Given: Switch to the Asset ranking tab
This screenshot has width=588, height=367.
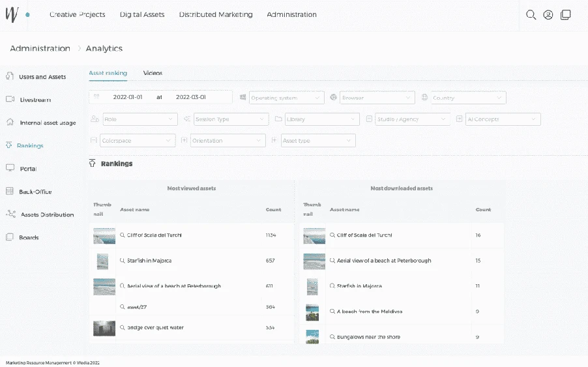Looking at the screenshot, I should 108,73.
